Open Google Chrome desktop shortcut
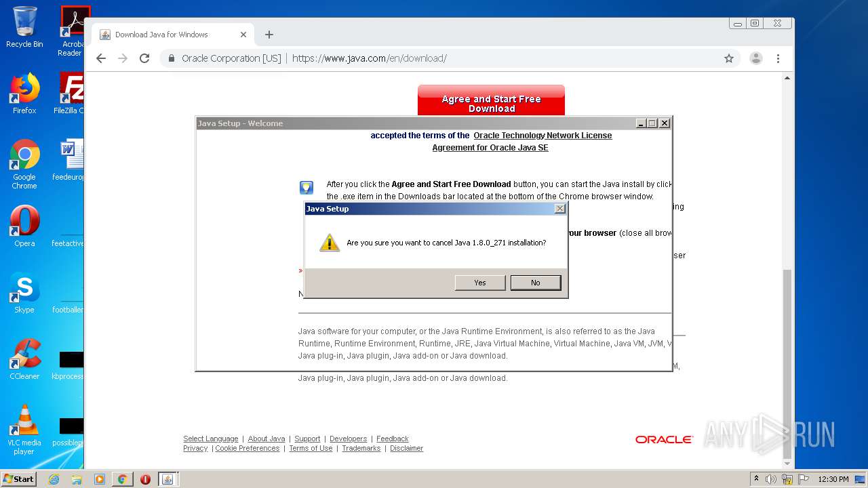The height and width of the screenshot is (488, 868). point(24,164)
